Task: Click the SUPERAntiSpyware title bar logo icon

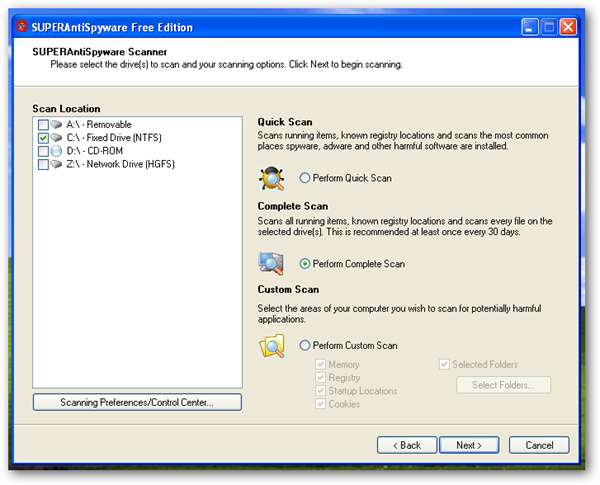Action: 22,27
